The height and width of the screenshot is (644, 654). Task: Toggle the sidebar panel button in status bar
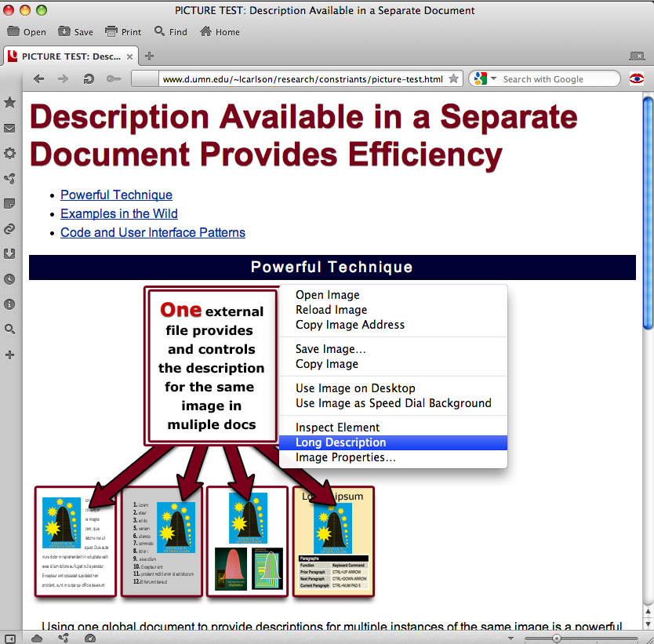click(x=10, y=638)
